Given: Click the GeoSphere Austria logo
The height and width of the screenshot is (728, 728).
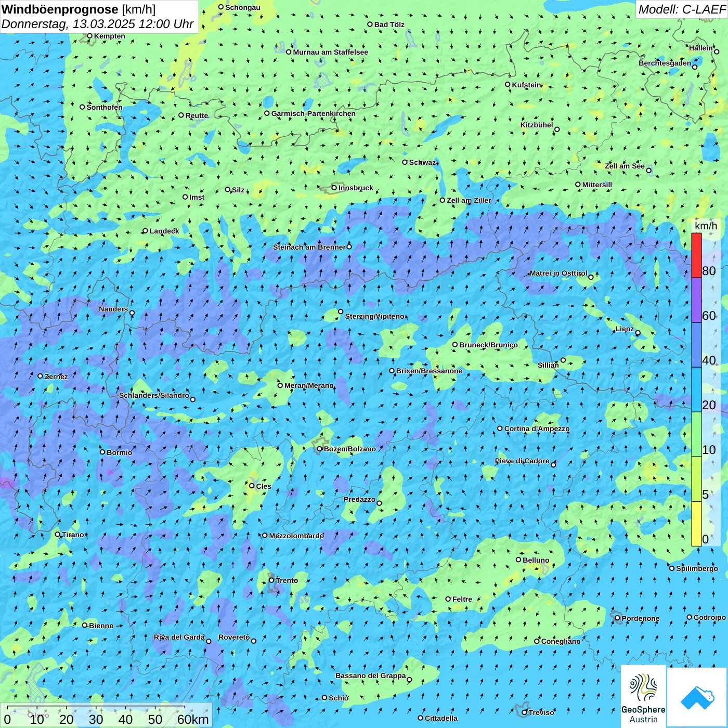Looking at the screenshot, I should 643,697.
